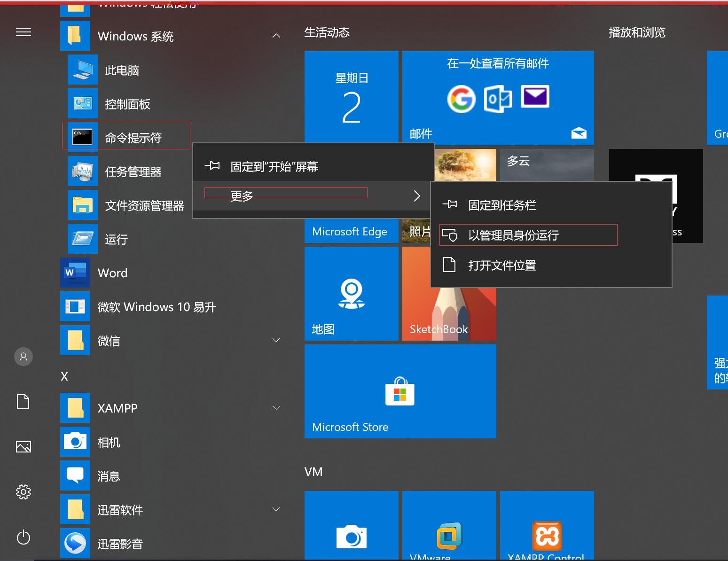
Task: Open the 多云 weather tile
Action: 547,164
